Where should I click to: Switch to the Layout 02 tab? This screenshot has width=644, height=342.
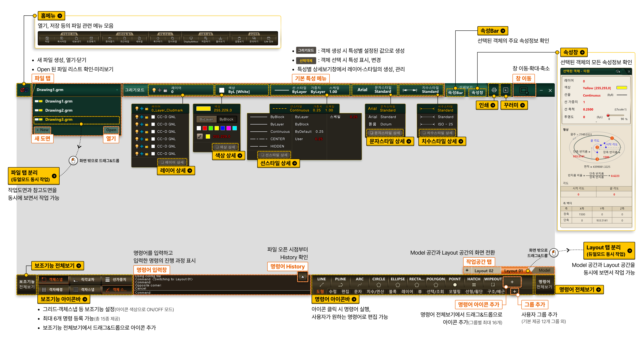point(483,271)
